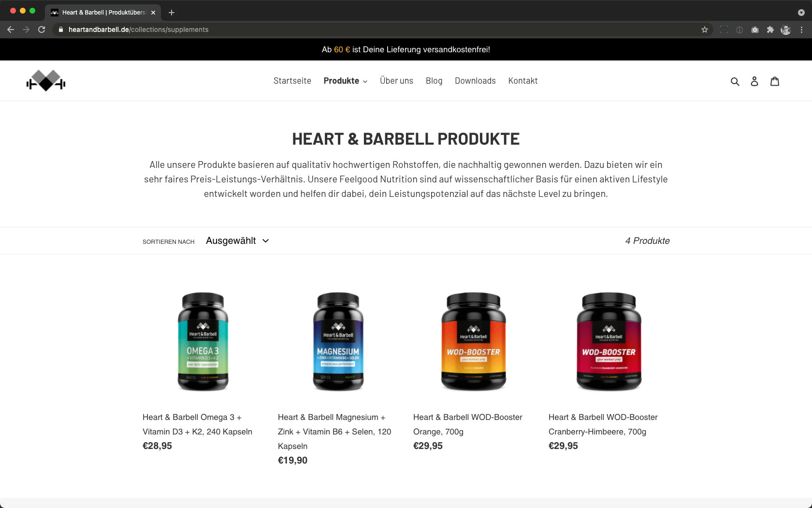Open a new browser tab
Screen dimensions: 812x508
tap(172, 13)
